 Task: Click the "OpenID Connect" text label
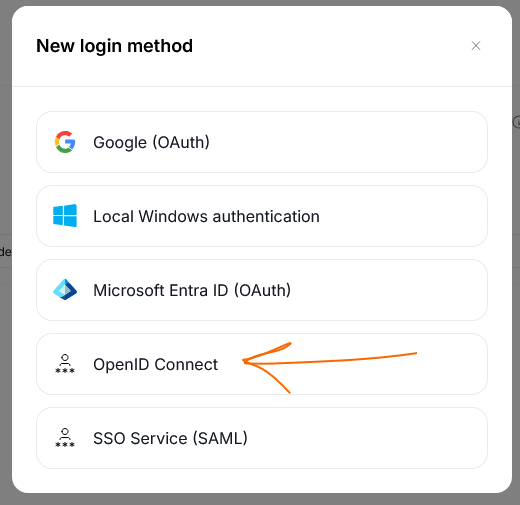point(155,365)
